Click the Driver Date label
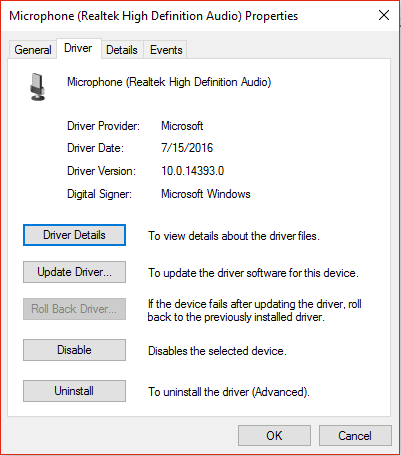The height and width of the screenshot is (456, 401). pos(96,148)
